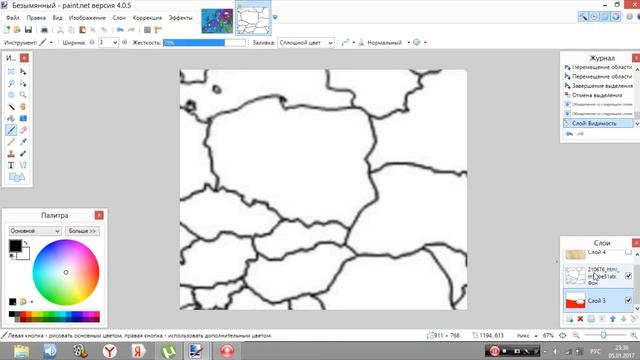Screen dimensions: 640x360
Task: Select the Move Selected Pixels tool
Action: (x=23, y=71)
